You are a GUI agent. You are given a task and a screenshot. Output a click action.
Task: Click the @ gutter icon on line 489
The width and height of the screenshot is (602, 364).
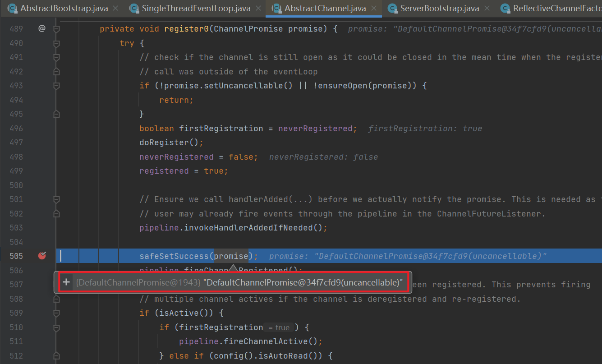pos(42,28)
